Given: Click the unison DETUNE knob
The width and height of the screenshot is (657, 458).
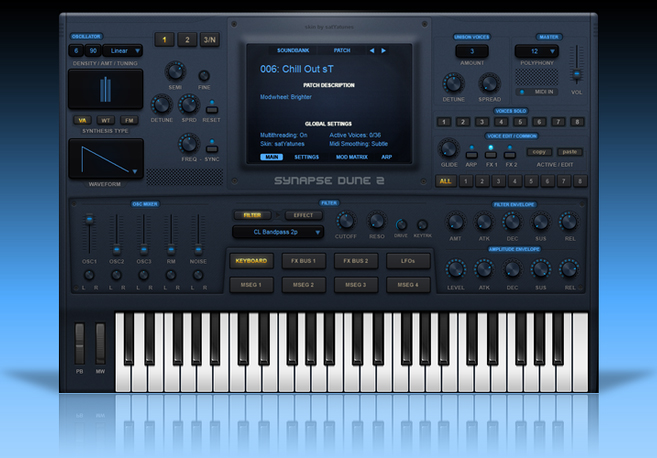Looking at the screenshot, I should pyautogui.click(x=453, y=83).
